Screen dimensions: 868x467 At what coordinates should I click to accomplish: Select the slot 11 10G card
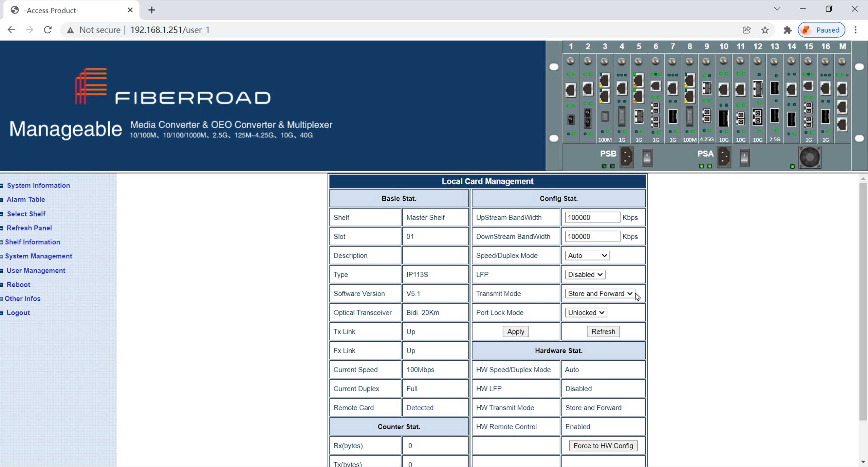[741, 98]
